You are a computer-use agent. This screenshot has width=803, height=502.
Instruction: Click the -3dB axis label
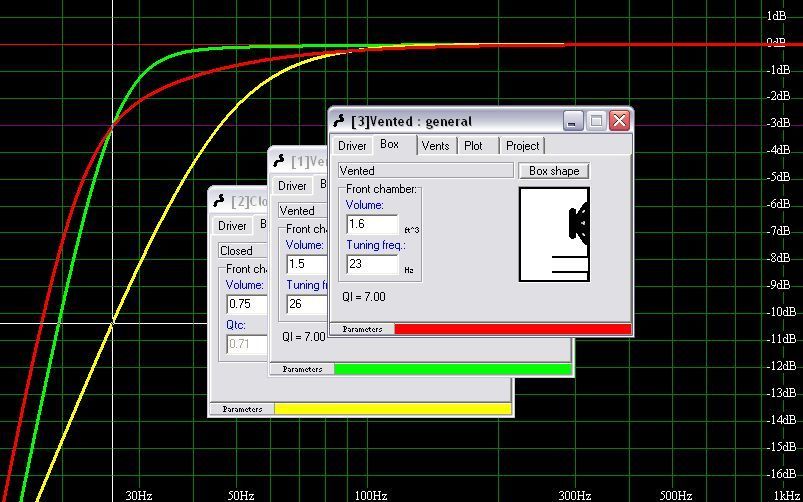tap(778, 123)
